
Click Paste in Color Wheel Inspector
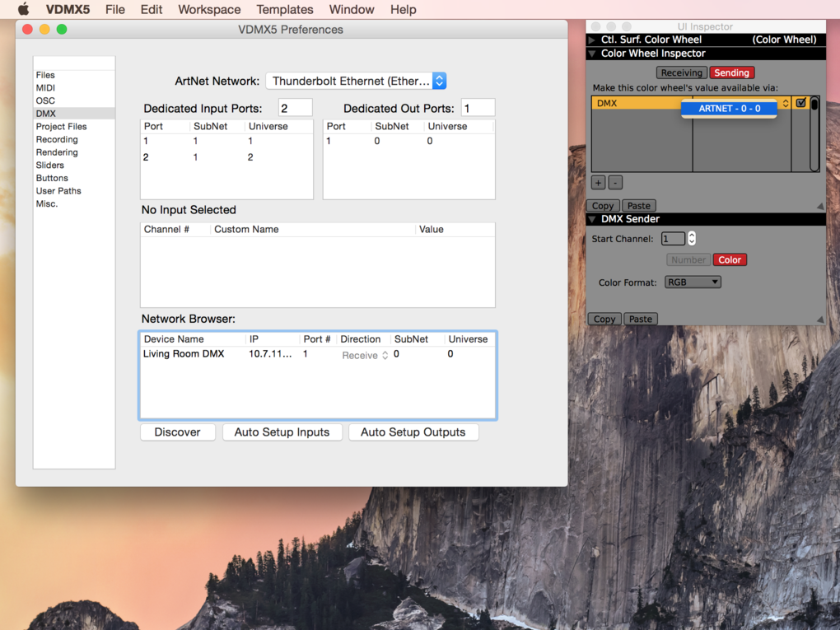coord(638,206)
